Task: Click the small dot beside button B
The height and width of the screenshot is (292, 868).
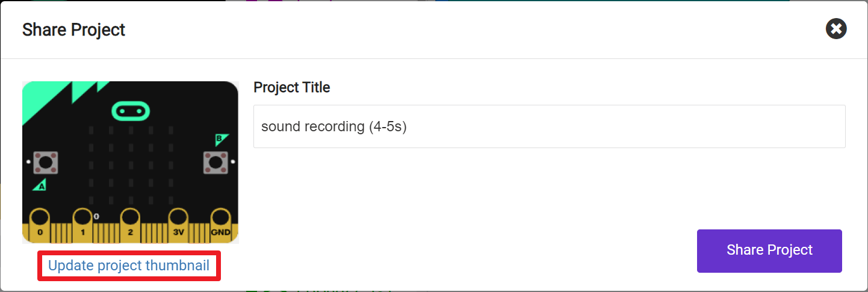Action: [x=233, y=162]
